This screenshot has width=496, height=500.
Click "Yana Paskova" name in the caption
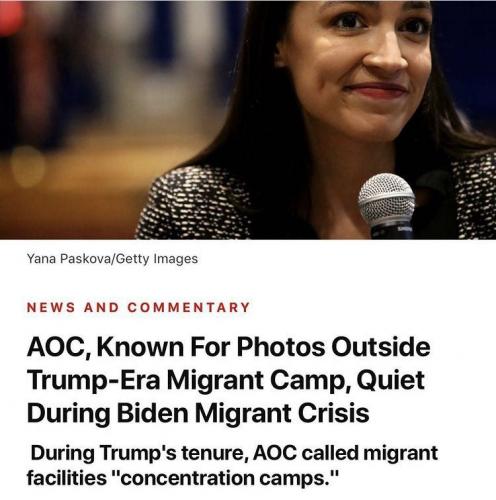click(x=68, y=259)
